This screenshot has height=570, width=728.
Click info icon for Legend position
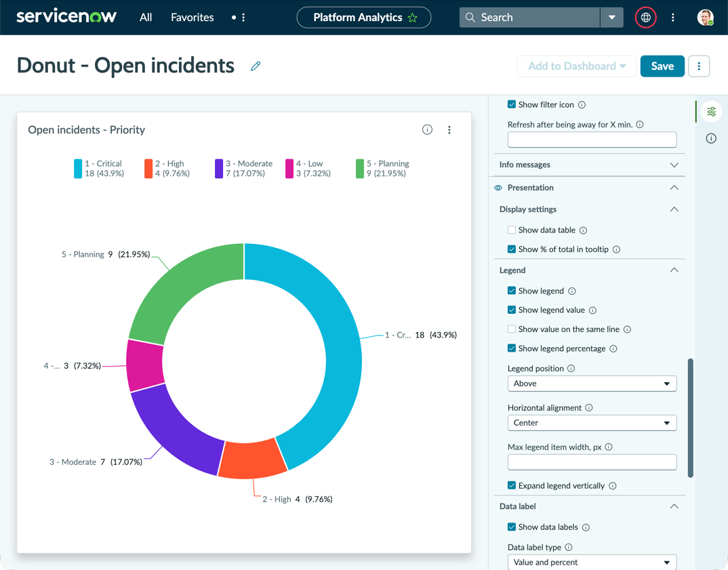pos(571,368)
